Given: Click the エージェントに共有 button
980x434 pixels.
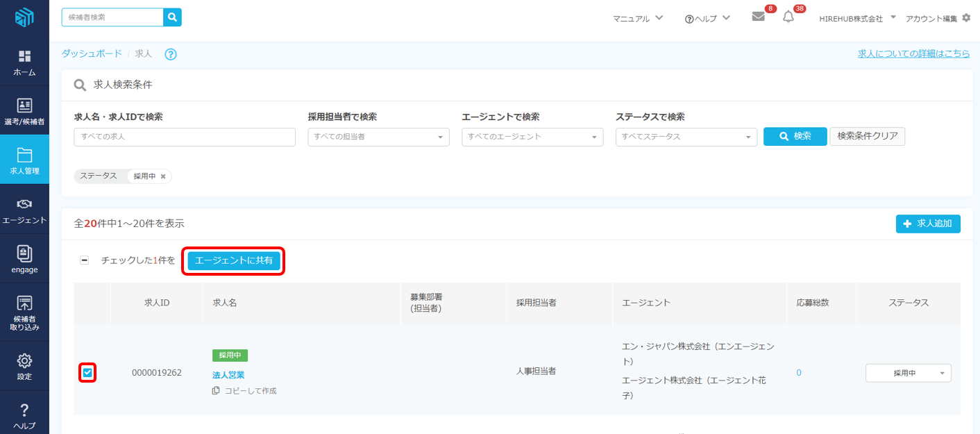Looking at the screenshot, I should coord(234,260).
